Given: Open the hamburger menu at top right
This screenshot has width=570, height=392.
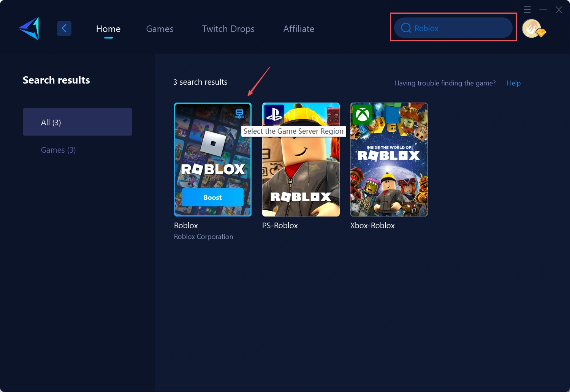Looking at the screenshot, I should coord(527,9).
